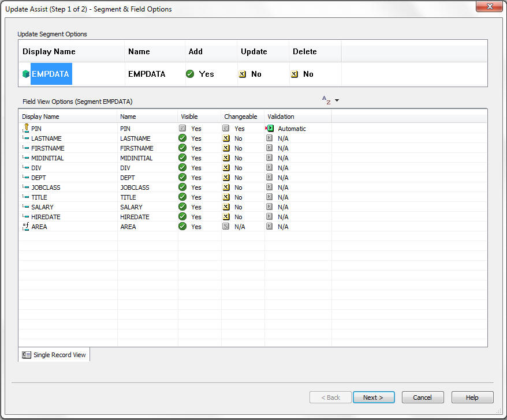Open the sort order dropdown arrow

(337, 100)
